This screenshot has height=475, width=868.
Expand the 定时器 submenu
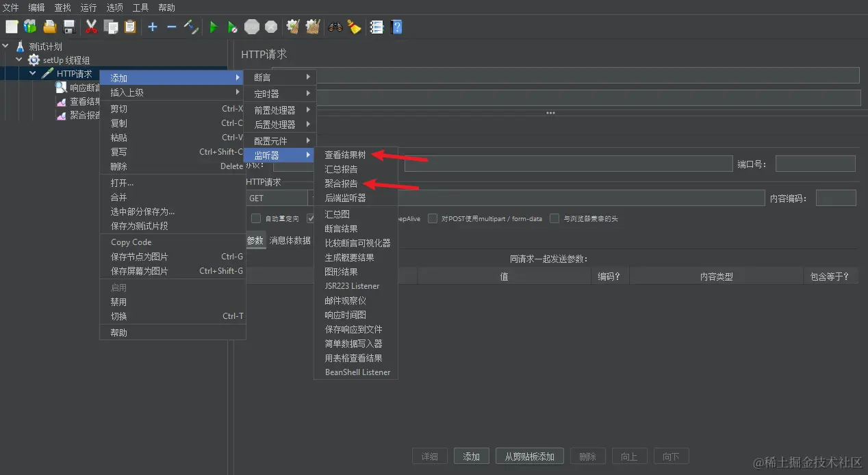point(279,94)
